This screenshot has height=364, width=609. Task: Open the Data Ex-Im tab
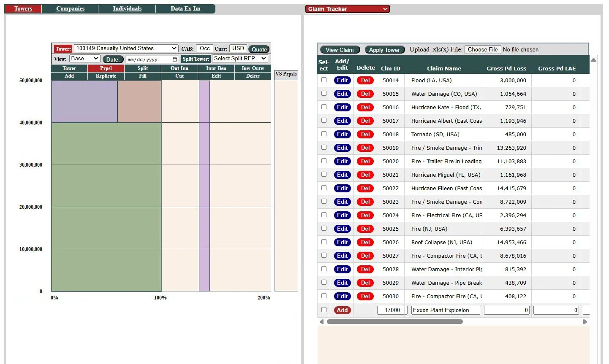pos(185,9)
